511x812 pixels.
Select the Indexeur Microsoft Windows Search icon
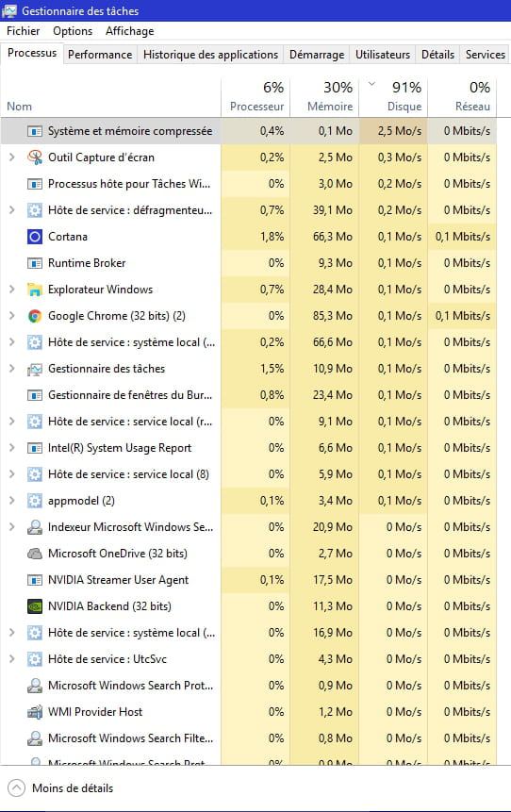[x=34, y=526]
